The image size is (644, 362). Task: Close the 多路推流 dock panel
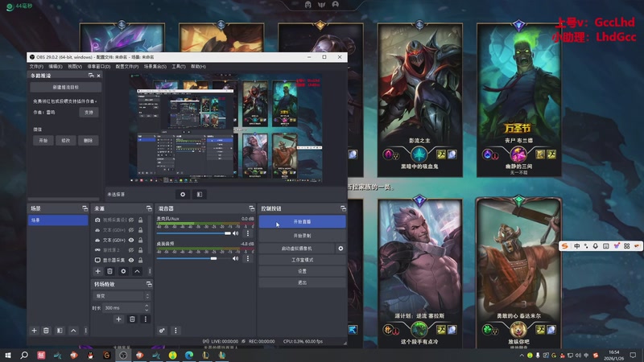tap(98, 76)
